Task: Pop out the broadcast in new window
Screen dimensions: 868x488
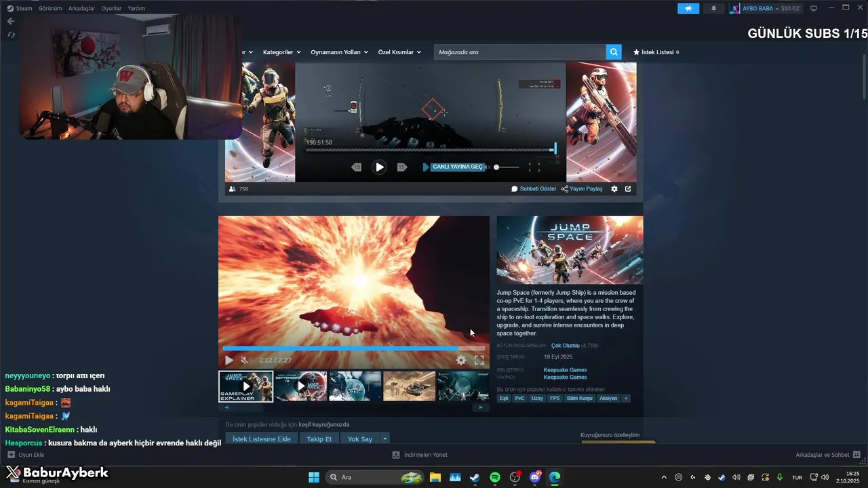Action: pyautogui.click(x=628, y=189)
